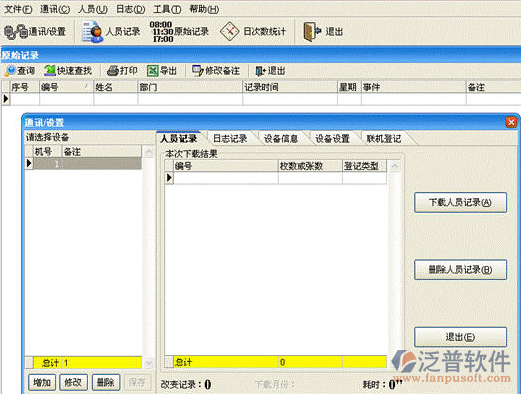
Task: Click the 删除人员记录(B) button
Action: coord(460,270)
